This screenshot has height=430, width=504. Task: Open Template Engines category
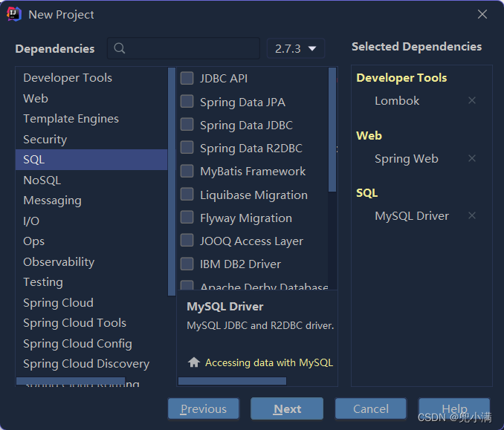(91, 119)
